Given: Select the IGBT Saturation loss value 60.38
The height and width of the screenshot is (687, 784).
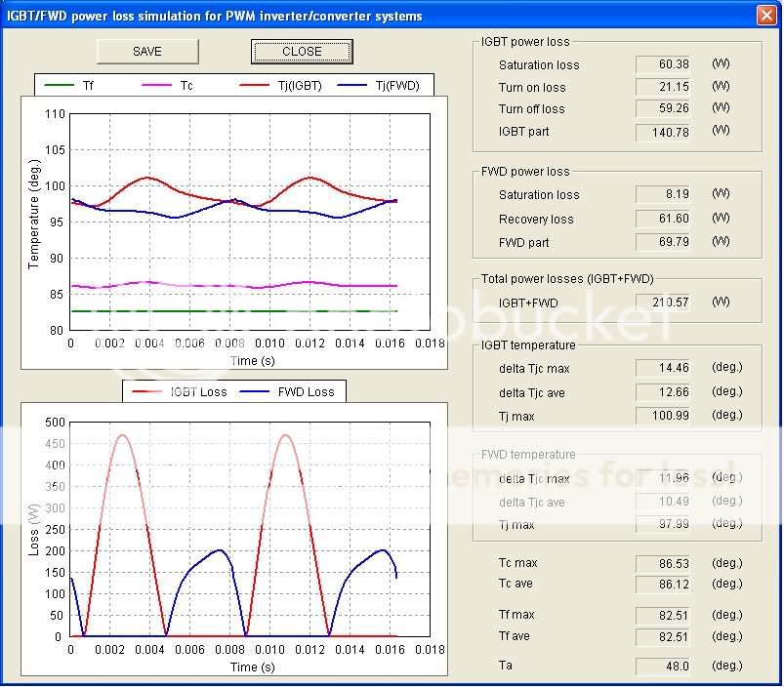Looking at the screenshot, I should coord(663,64).
